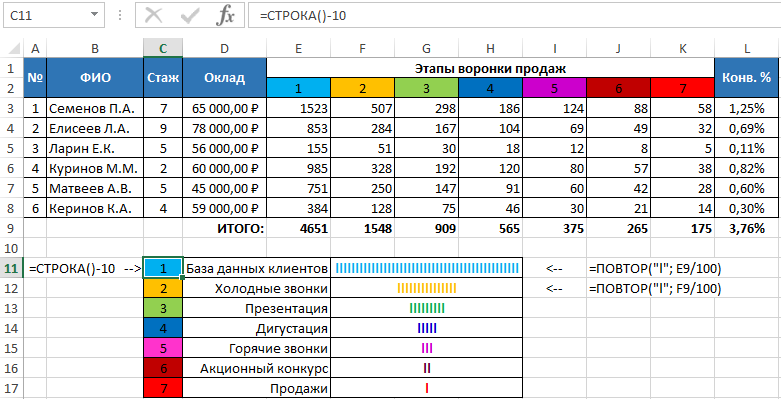Screen dimensions: 781x399
Task: Click the Этапы воронки продаж merged header
Action: coord(491,68)
